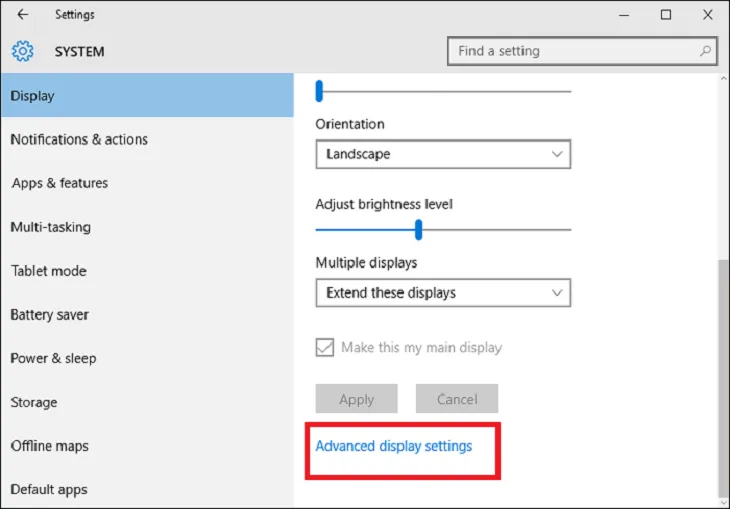This screenshot has height=509, width=730.
Task: Click the brightness level slider handle
Action: point(419,230)
